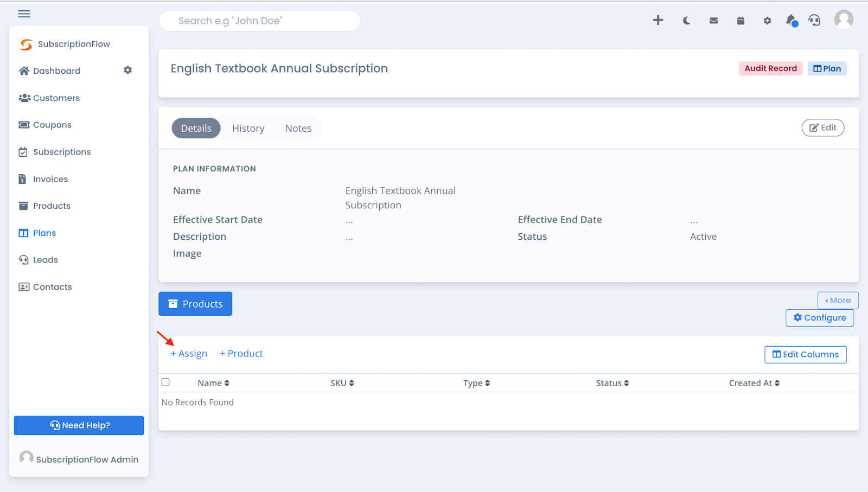This screenshot has width=868, height=492.
Task: Go to Dashboard in sidebar
Action: click(x=50, y=71)
